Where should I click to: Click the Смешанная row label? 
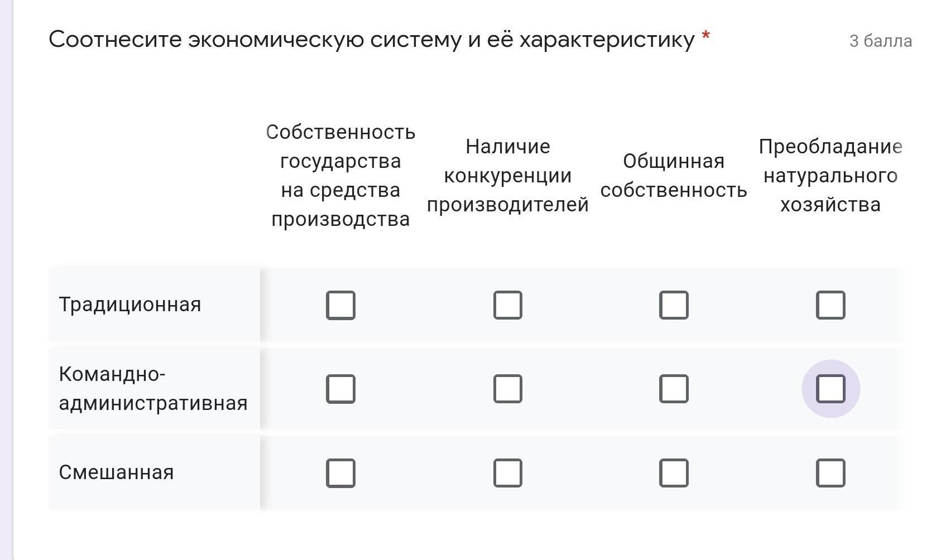117,472
